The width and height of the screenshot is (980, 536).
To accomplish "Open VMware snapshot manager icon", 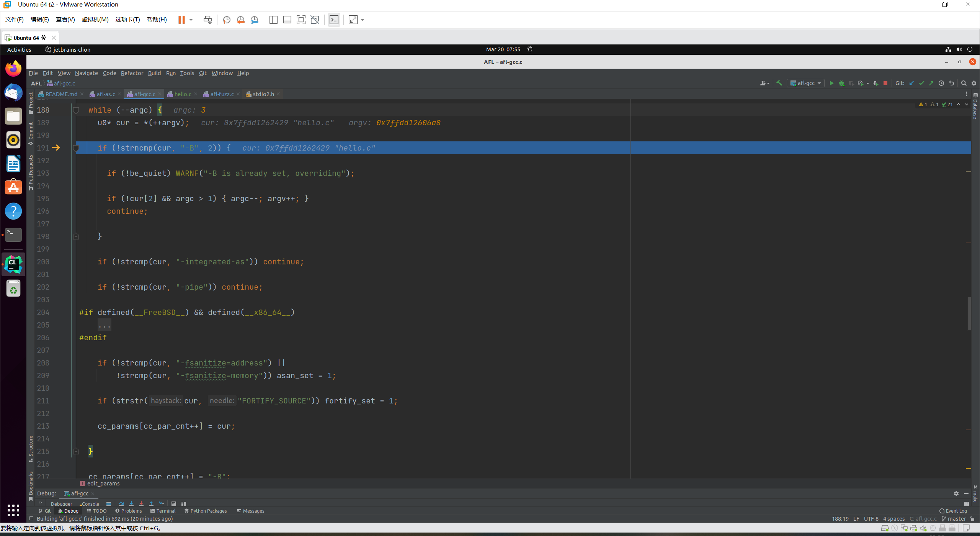I will (254, 20).
